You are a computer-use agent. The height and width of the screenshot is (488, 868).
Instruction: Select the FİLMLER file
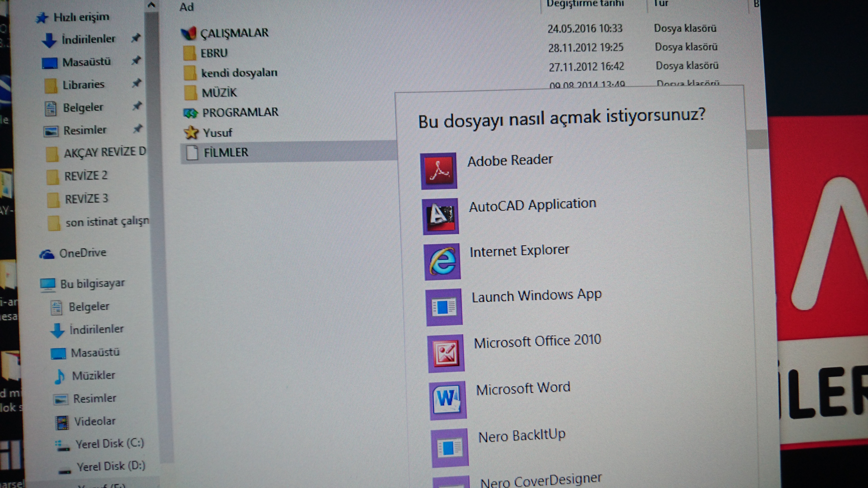pyautogui.click(x=225, y=152)
